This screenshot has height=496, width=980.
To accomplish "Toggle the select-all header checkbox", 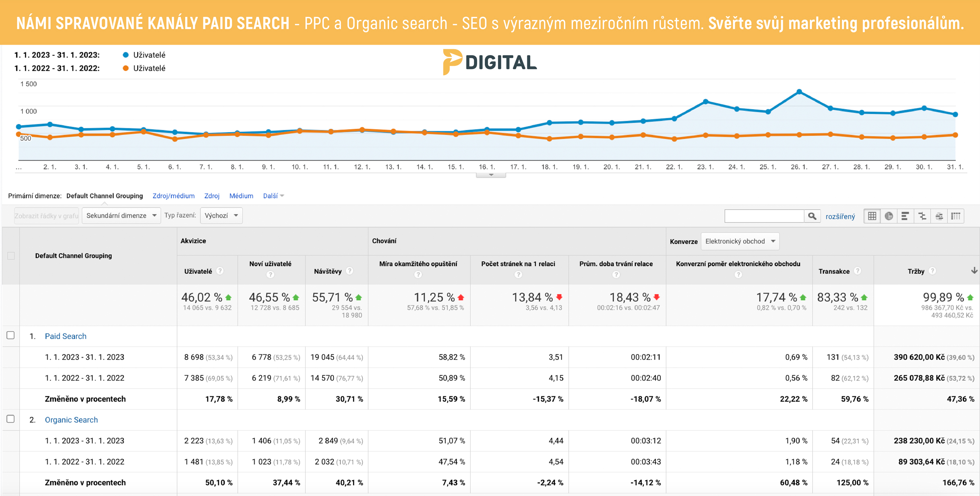I will point(11,255).
